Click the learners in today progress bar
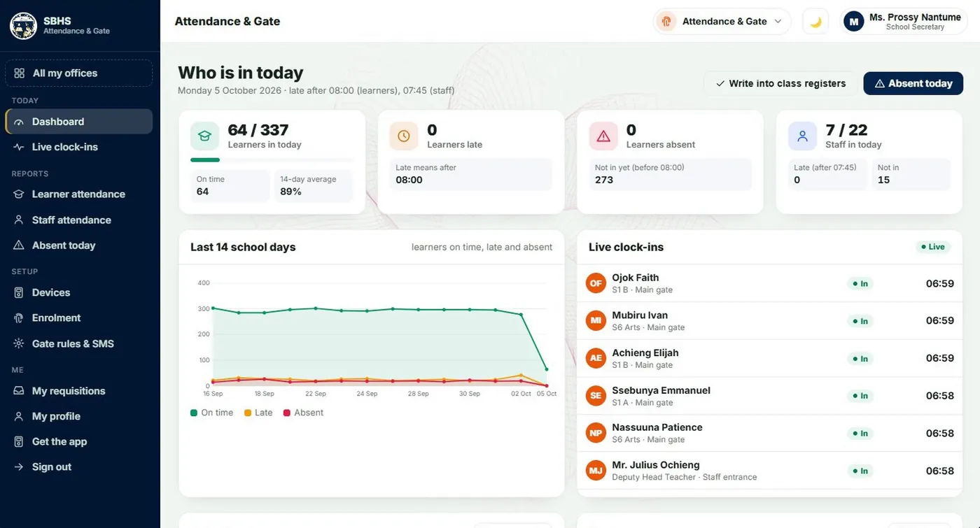The height and width of the screenshot is (528, 980). (x=272, y=160)
